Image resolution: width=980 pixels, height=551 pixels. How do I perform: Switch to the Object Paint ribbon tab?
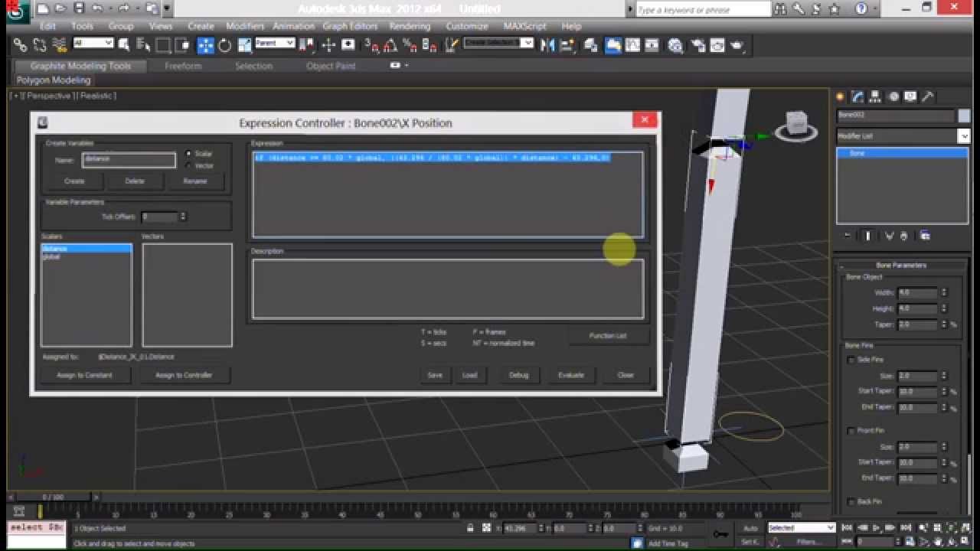coord(331,66)
